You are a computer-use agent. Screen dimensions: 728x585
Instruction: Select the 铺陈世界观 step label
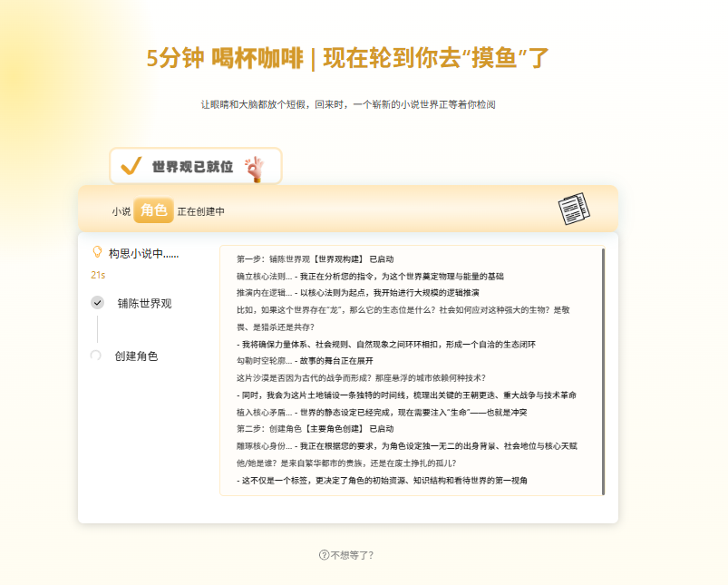(144, 304)
